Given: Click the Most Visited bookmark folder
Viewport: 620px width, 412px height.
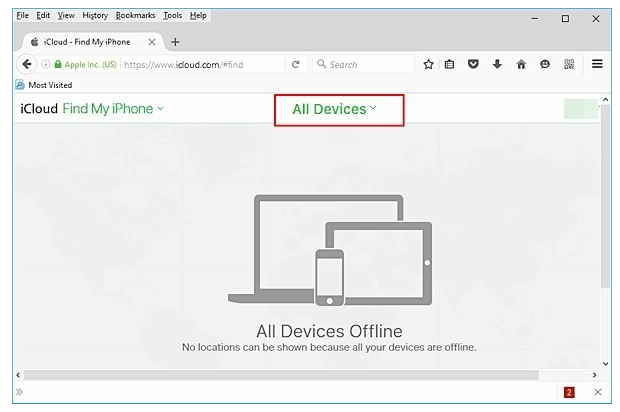Looking at the screenshot, I should 44,85.
